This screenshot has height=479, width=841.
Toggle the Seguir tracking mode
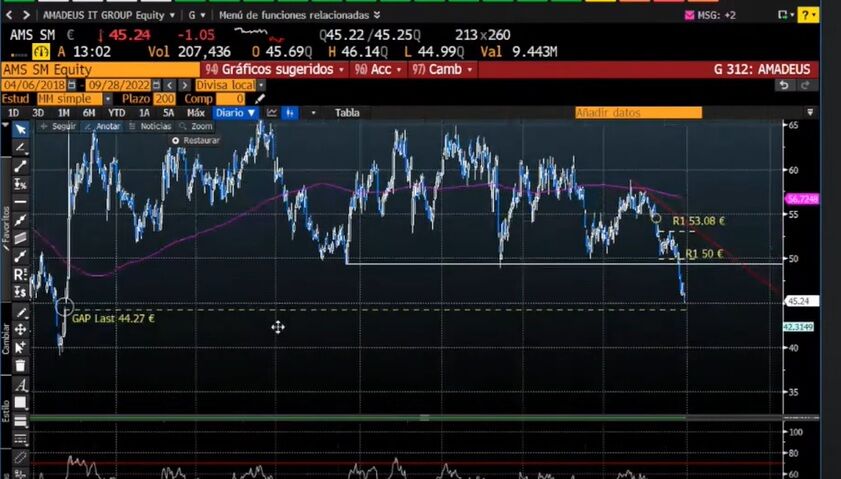[58, 127]
